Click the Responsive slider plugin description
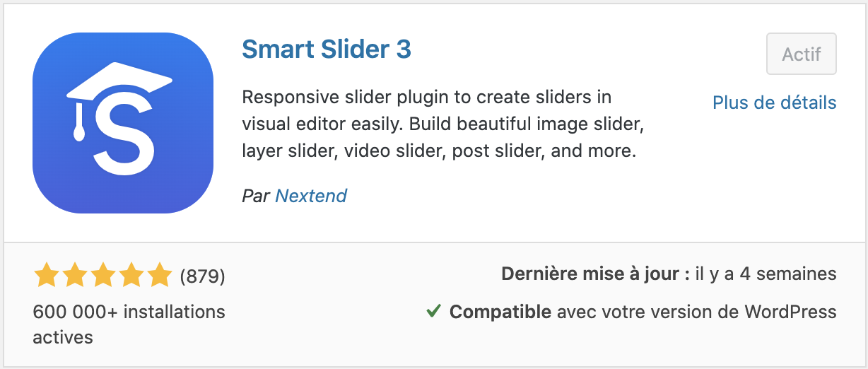The width and height of the screenshot is (868, 369). [442, 124]
